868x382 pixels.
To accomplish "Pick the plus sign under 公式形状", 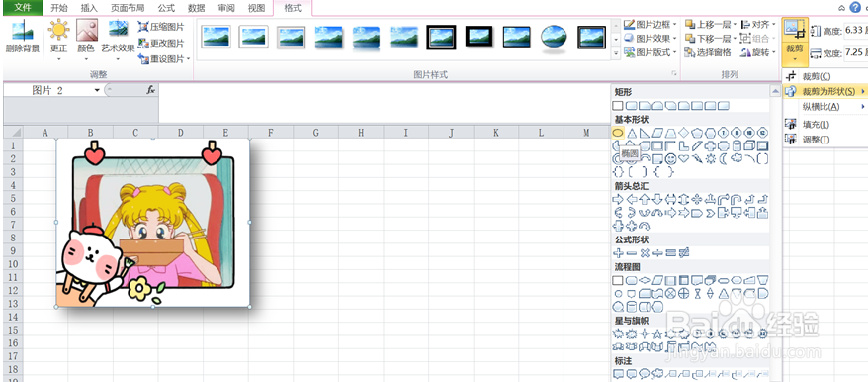I will (618, 252).
